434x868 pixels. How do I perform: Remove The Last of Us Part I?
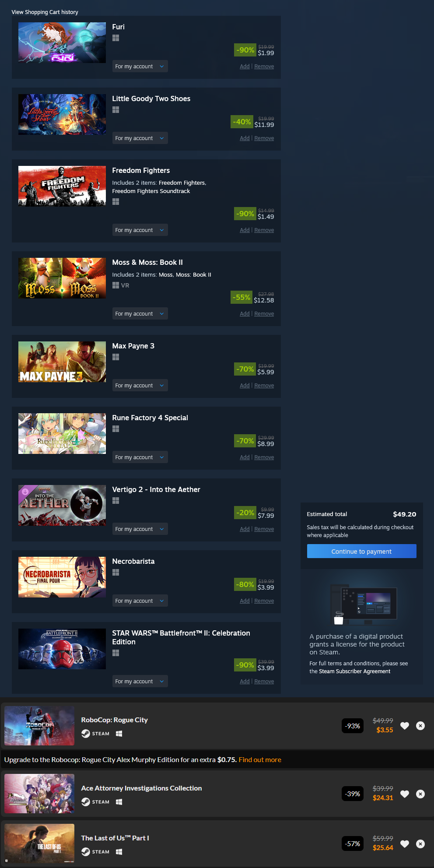420,844
